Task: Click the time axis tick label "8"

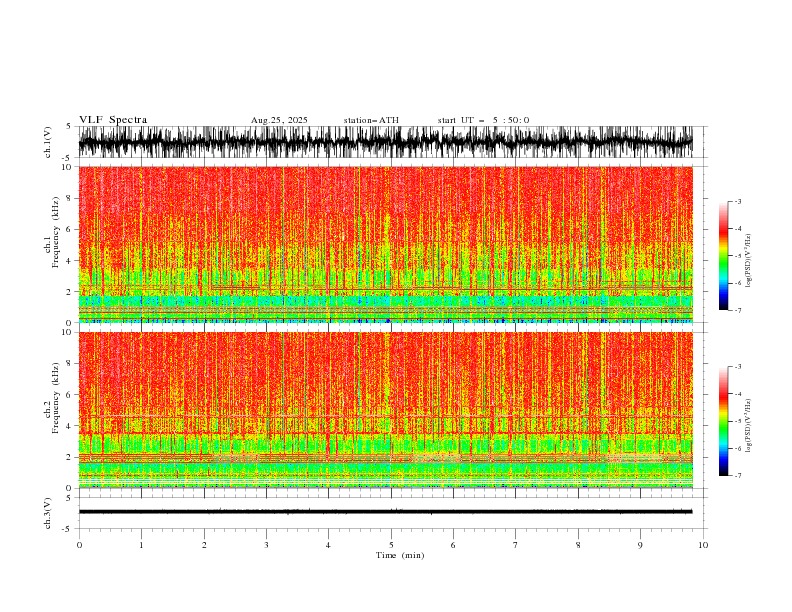Action: [x=578, y=545]
